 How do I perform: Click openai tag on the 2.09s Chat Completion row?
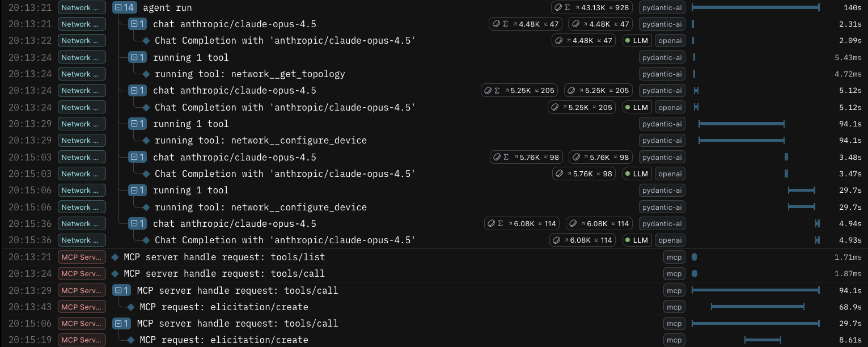(x=670, y=41)
